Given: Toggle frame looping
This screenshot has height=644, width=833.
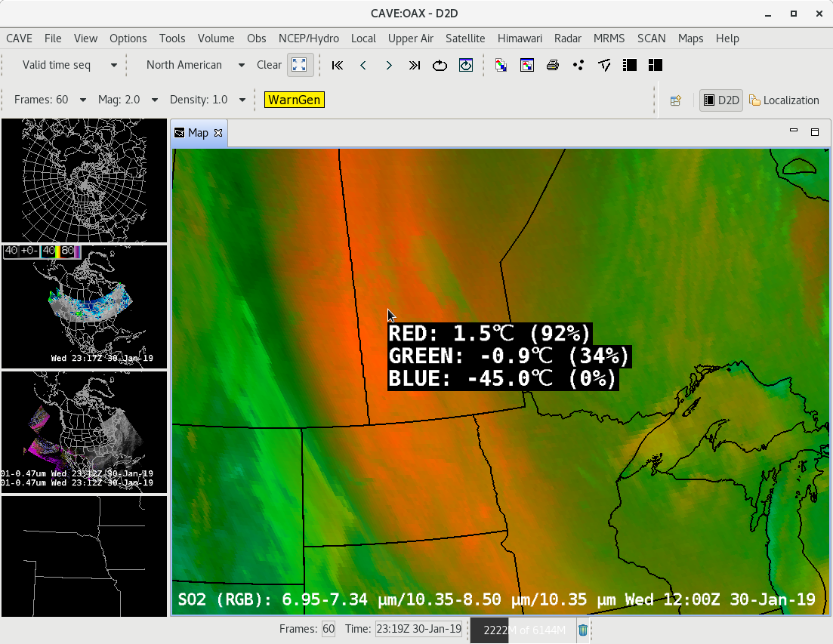Looking at the screenshot, I should click(440, 66).
